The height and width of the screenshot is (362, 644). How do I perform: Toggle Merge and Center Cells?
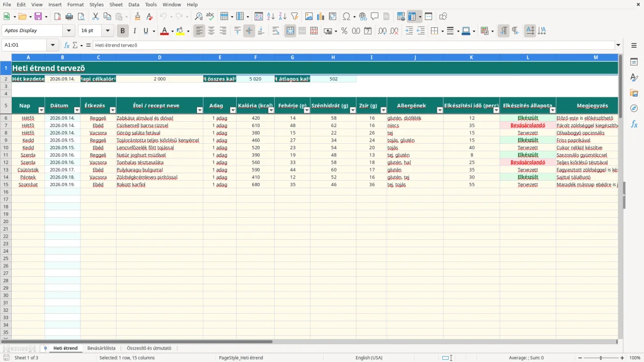point(290,31)
